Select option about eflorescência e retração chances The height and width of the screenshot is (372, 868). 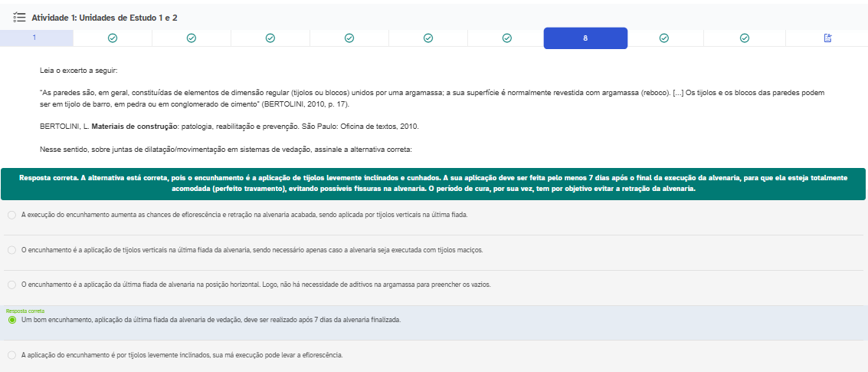point(11,215)
